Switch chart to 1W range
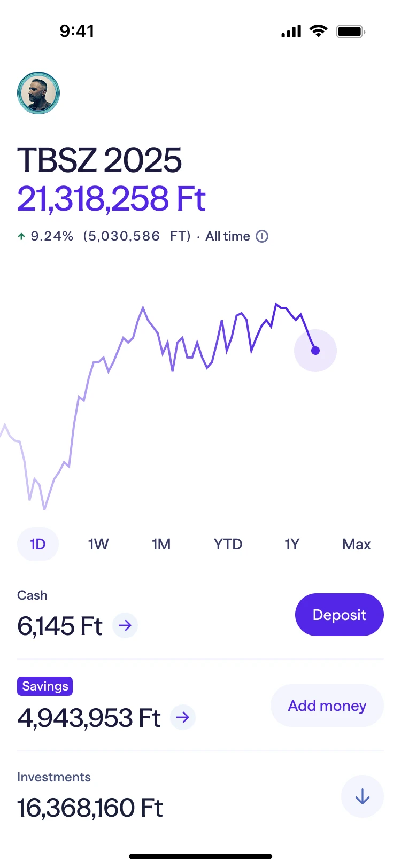The height and width of the screenshot is (868, 401). 98,544
